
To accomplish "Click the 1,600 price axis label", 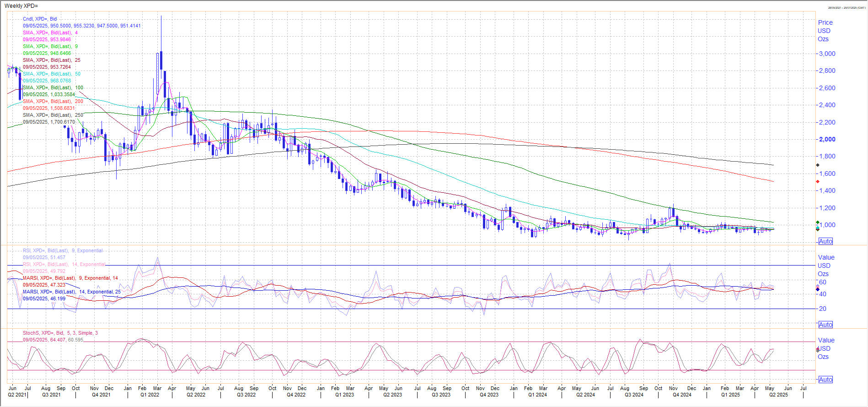I will [827, 174].
